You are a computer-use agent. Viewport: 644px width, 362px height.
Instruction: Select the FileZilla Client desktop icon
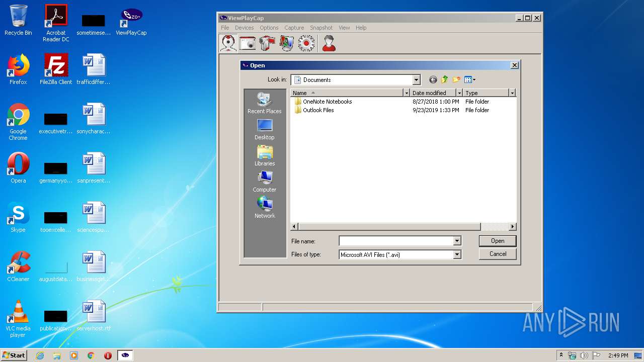(56, 69)
